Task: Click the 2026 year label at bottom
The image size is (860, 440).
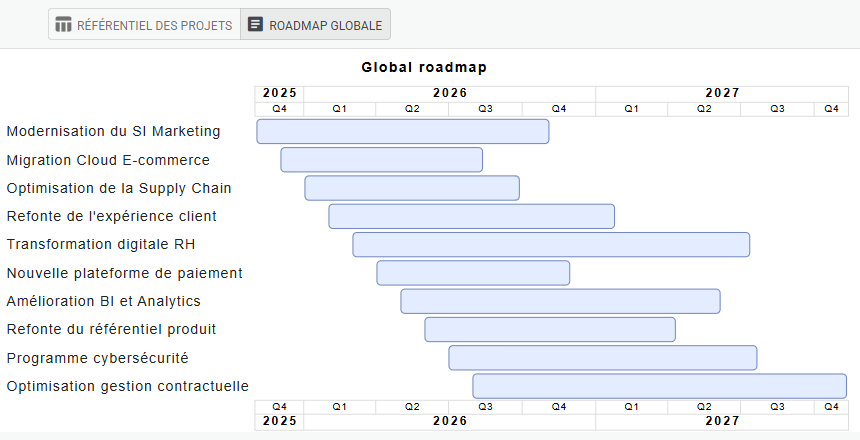Action: tap(450, 422)
